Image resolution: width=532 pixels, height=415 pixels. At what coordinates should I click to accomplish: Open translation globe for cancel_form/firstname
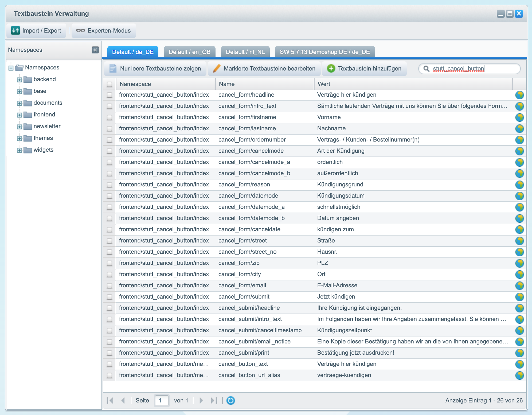(519, 117)
